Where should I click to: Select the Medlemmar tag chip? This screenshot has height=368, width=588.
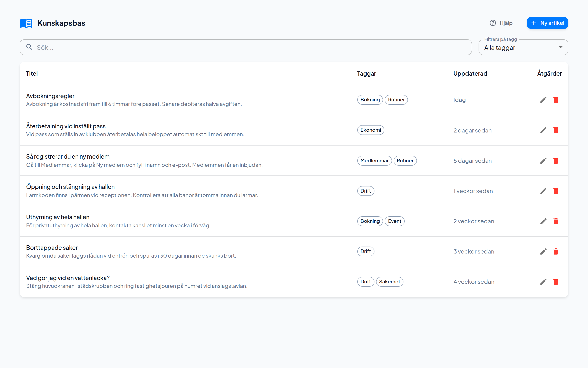374,161
